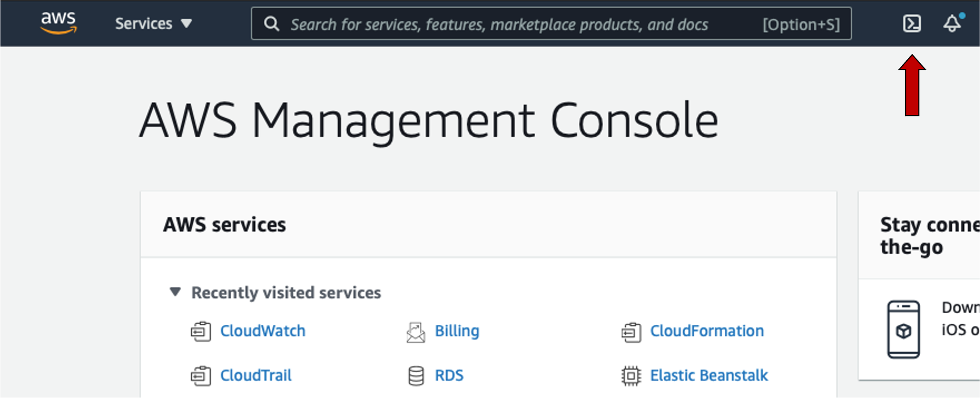Collapse Recently visited services section
The width and height of the screenshot is (980, 398).
175,292
